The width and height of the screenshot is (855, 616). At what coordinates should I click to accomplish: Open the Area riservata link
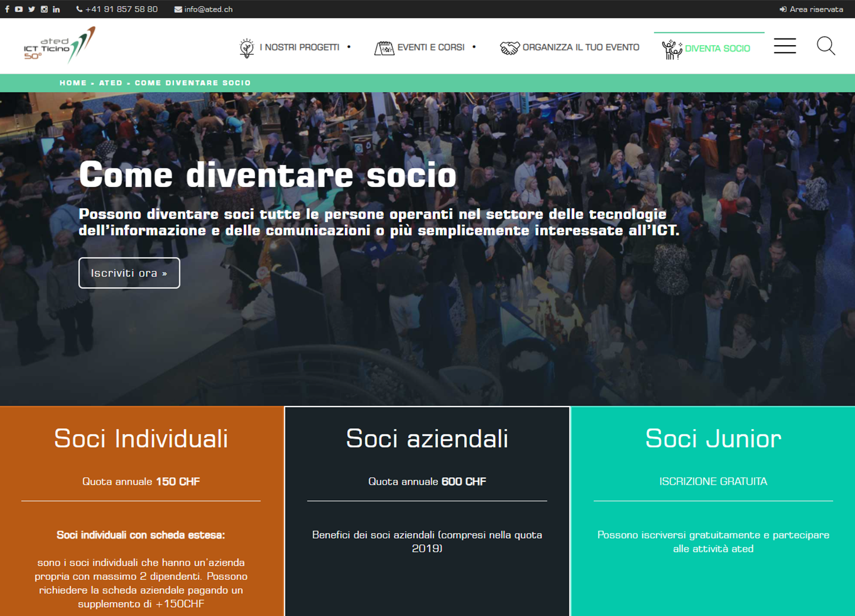pos(816,9)
